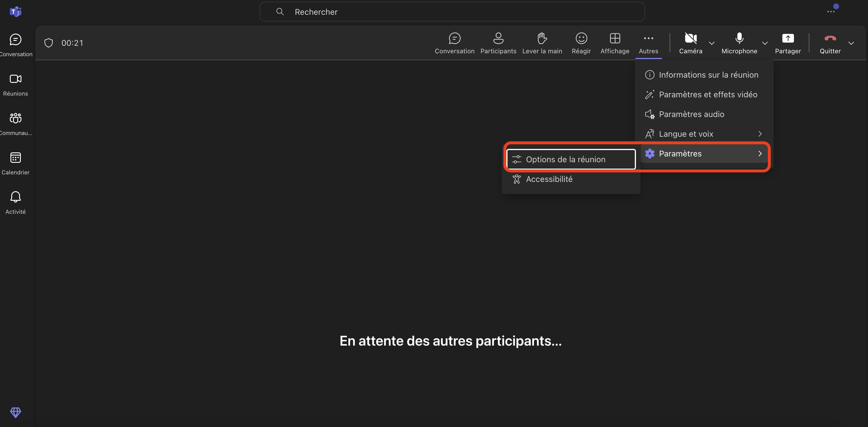Expand camera options chevron

pos(712,43)
